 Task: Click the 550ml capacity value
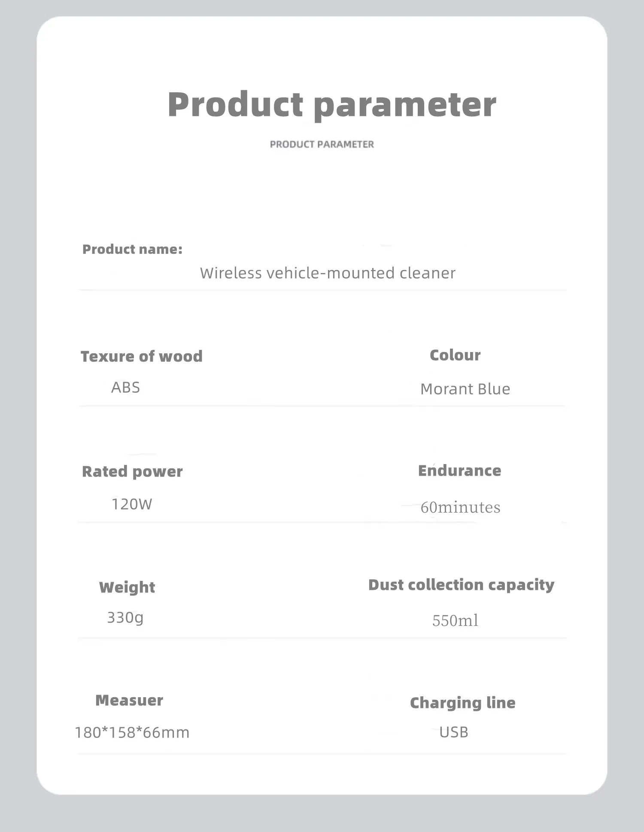click(x=455, y=621)
